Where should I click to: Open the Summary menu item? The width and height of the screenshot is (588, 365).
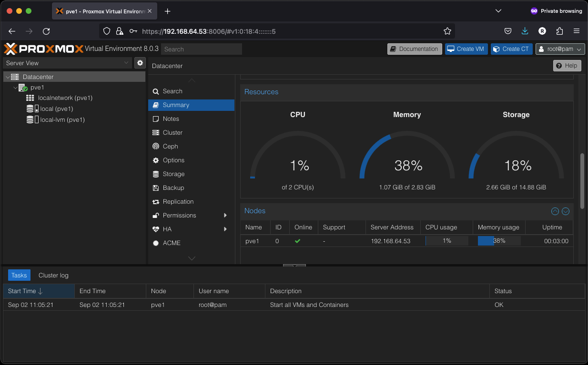click(x=191, y=105)
